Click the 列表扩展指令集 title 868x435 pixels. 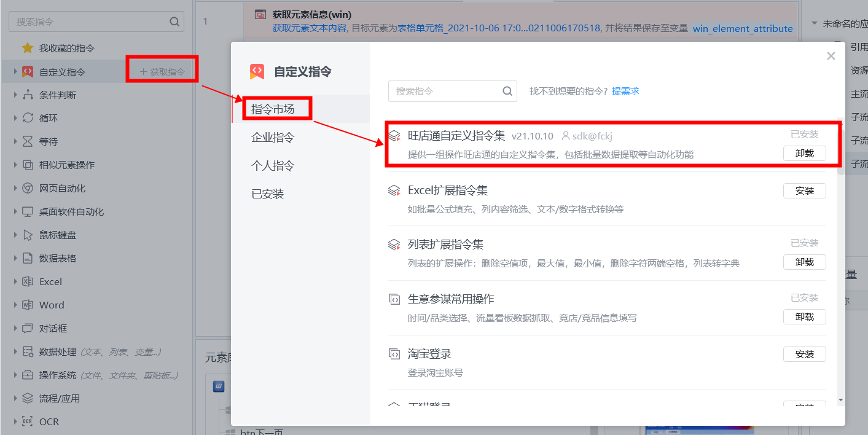pyautogui.click(x=446, y=245)
